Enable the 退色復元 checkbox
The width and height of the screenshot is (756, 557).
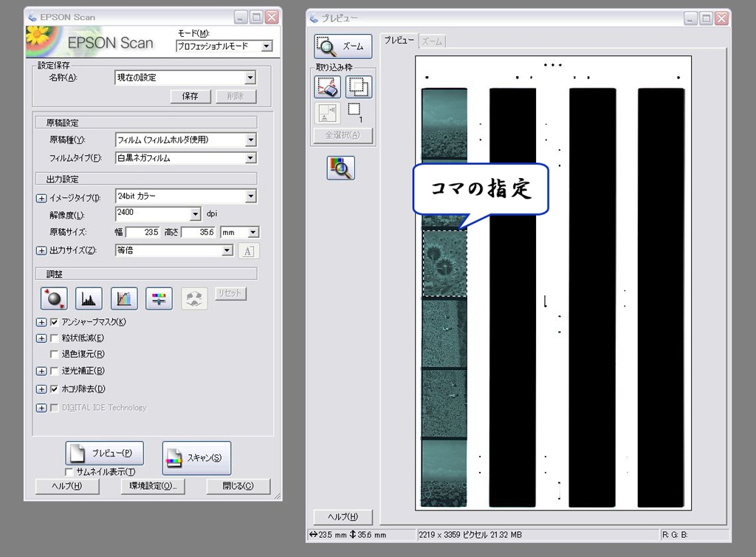click(x=55, y=354)
